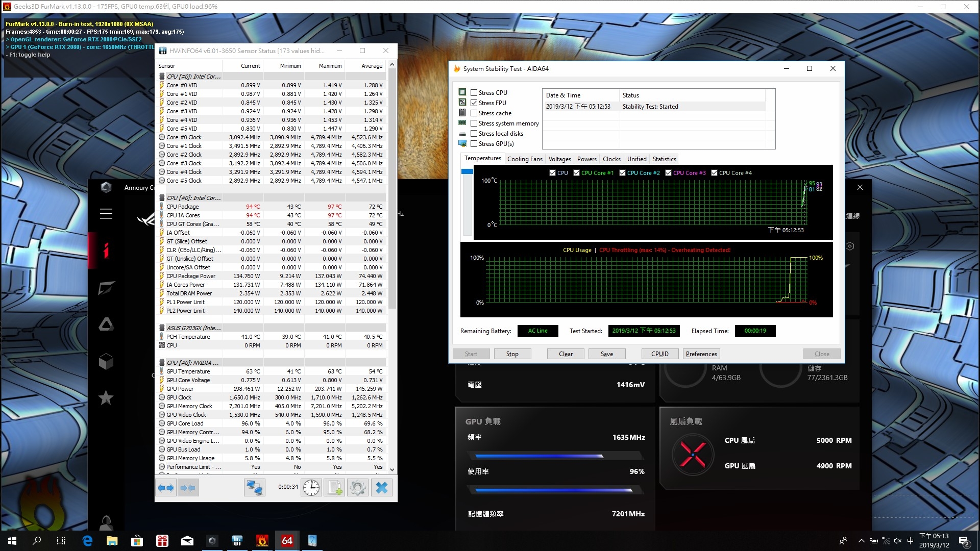Screen dimensions: 980x551
Task: Switch to Cooling Fans tab
Action: point(525,159)
